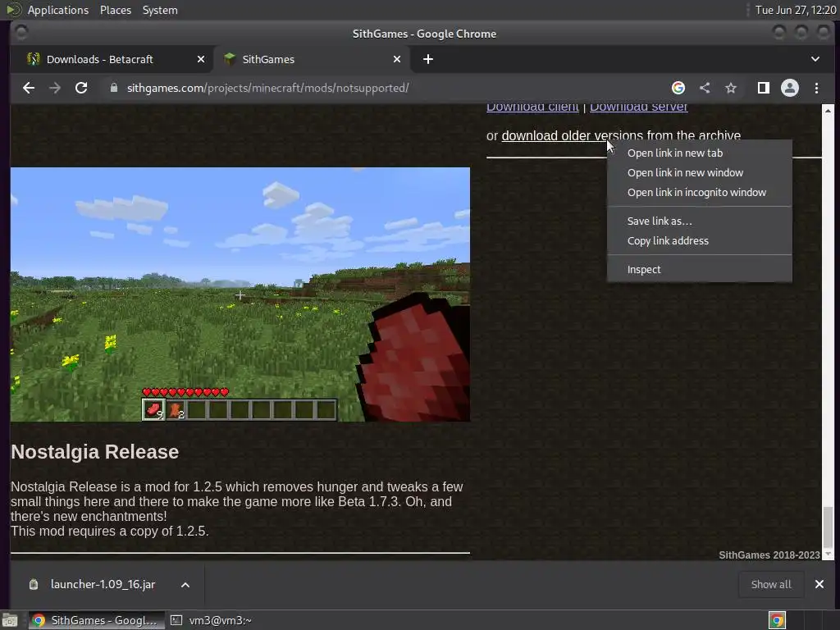Share this page via share icon
This screenshot has height=630, width=840.
[x=705, y=88]
